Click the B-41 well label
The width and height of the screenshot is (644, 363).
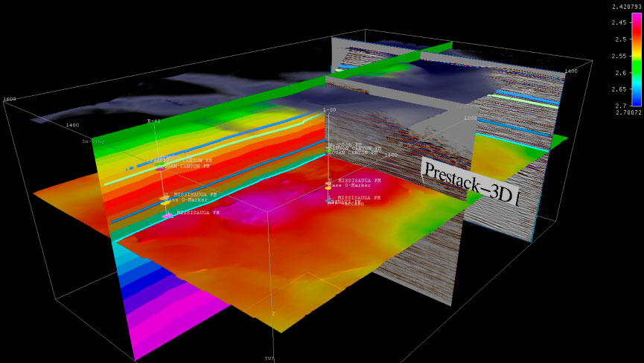(154, 121)
